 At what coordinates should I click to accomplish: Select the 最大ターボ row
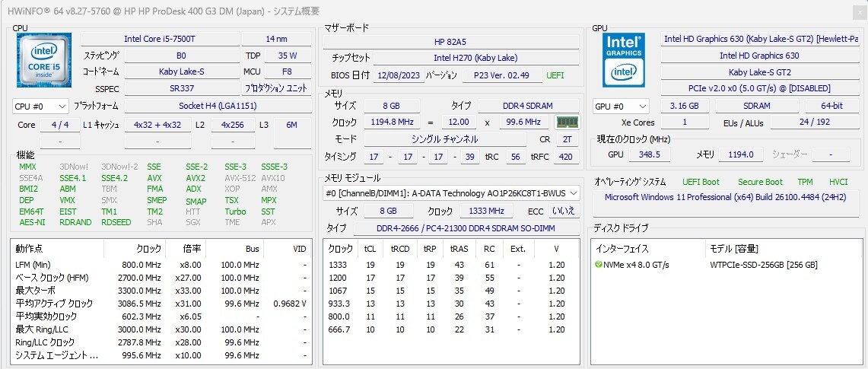point(161,291)
